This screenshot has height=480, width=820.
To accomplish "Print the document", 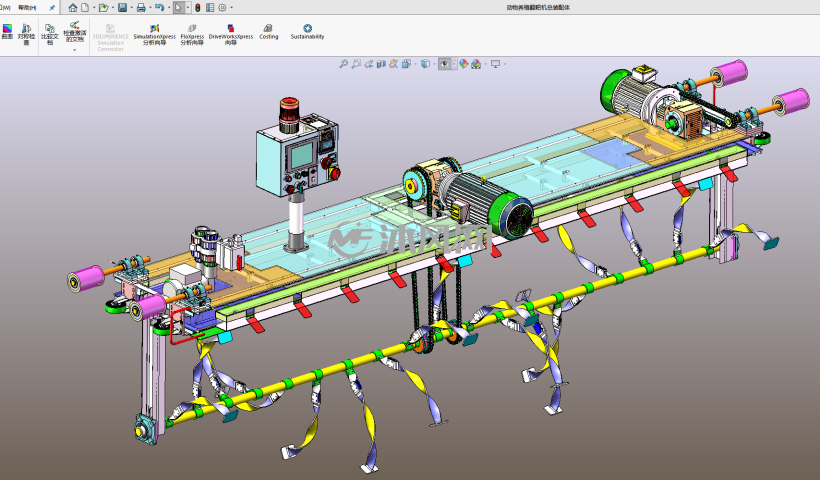I will (141, 7).
